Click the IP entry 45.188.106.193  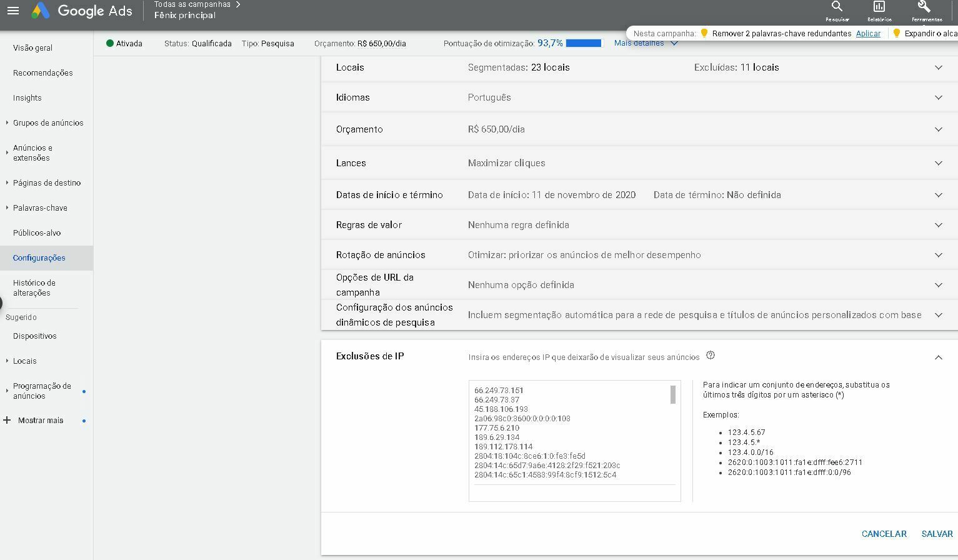(501, 409)
